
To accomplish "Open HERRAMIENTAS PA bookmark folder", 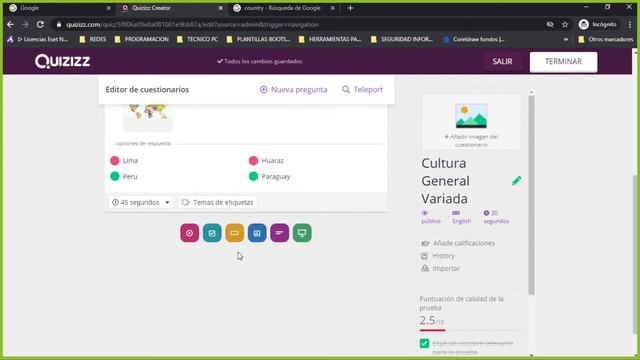I will pos(330,39).
